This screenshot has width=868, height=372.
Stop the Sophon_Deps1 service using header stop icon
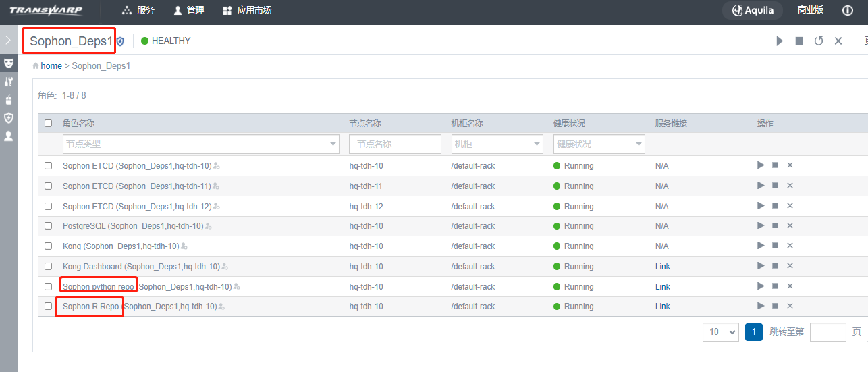tap(799, 41)
